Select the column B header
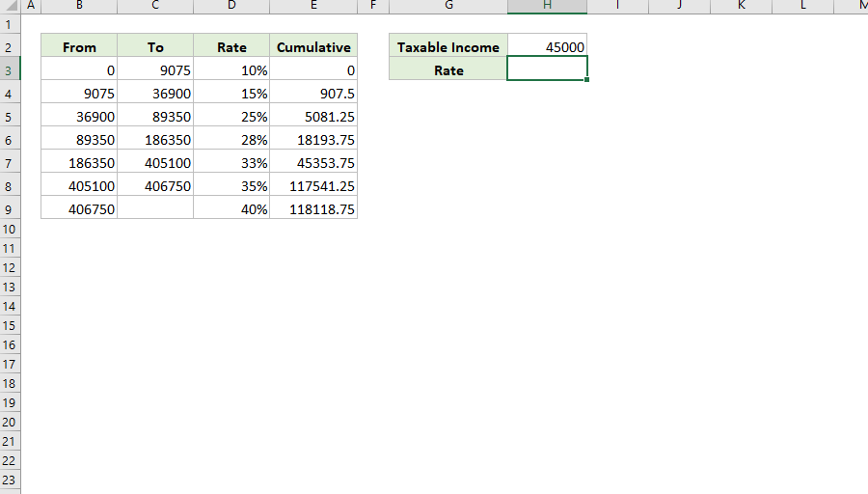The height and width of the screenshot is (494, 868). tap(79, 6)
